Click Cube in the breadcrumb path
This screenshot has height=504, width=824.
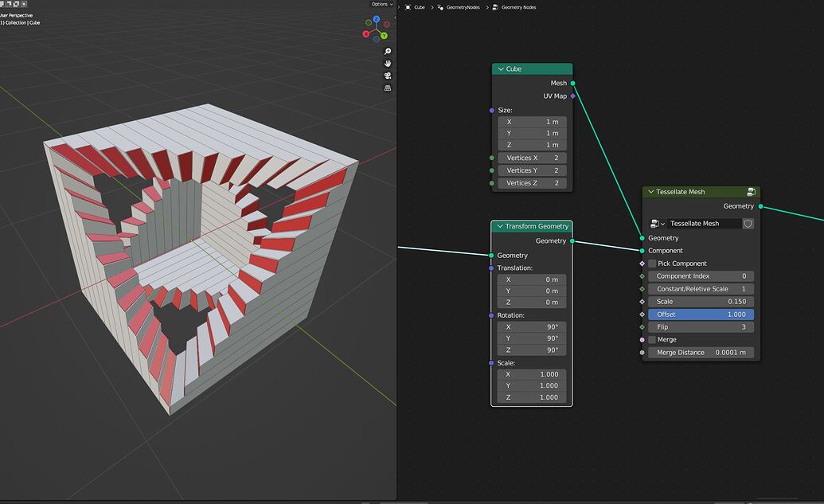tap(420, 7)
